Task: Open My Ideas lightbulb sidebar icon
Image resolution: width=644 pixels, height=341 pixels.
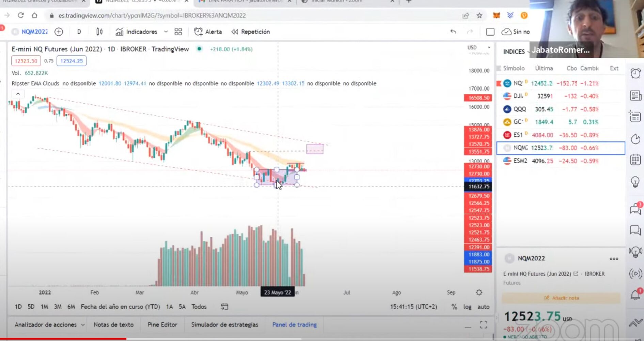Action: click(x=635, y=182)
